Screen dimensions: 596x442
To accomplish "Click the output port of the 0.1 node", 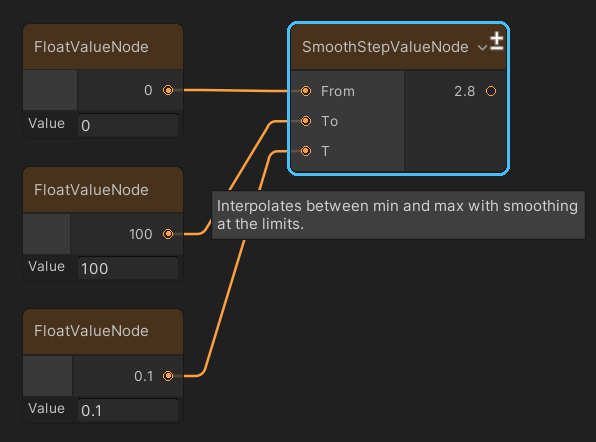I will [x=168, y=376].
